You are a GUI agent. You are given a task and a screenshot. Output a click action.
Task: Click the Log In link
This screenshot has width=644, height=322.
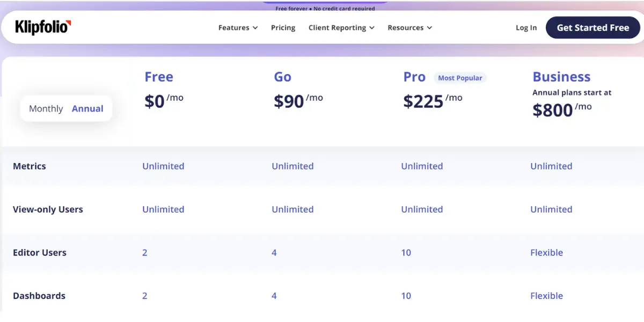[526, 28]
